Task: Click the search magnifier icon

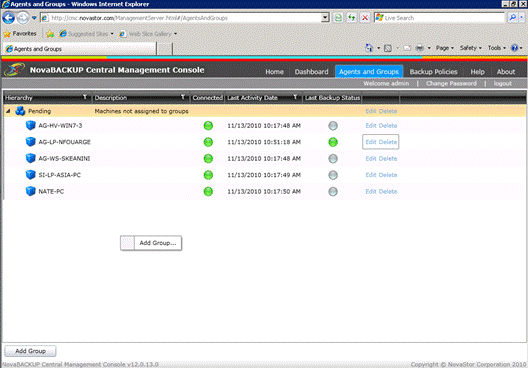Action: tap(513, 18)
